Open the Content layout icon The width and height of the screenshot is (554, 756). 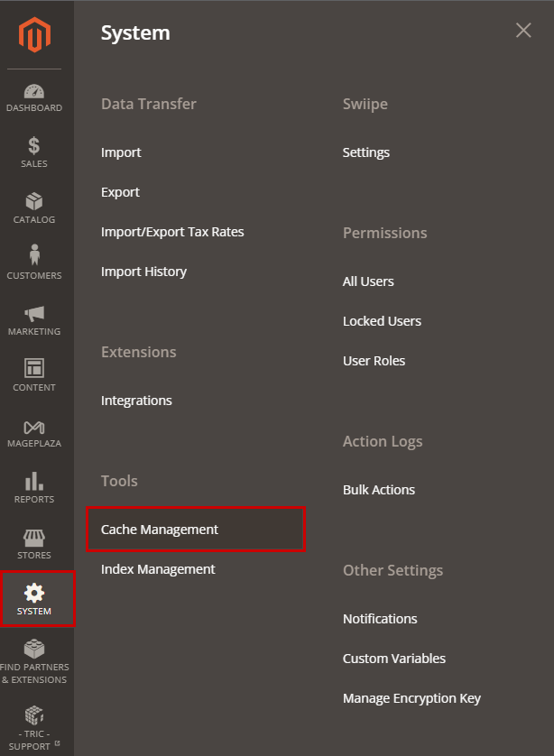pyautogui.click(x=34, y=369)
